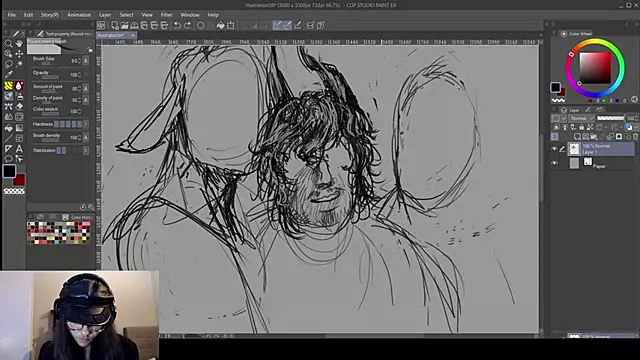Select the Eraser tool
This screenshot has height=360, width=640.
tap(19, 107)
